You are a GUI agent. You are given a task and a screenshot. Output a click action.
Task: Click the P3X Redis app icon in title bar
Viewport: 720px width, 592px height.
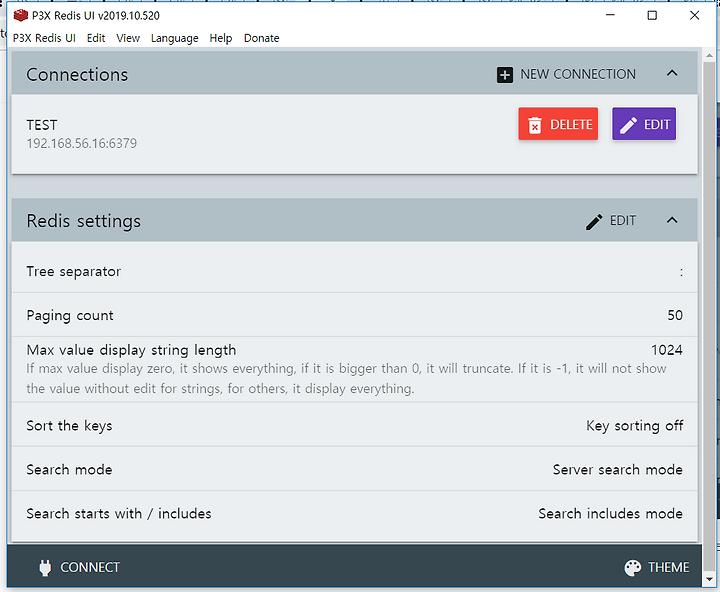(20, 15)
